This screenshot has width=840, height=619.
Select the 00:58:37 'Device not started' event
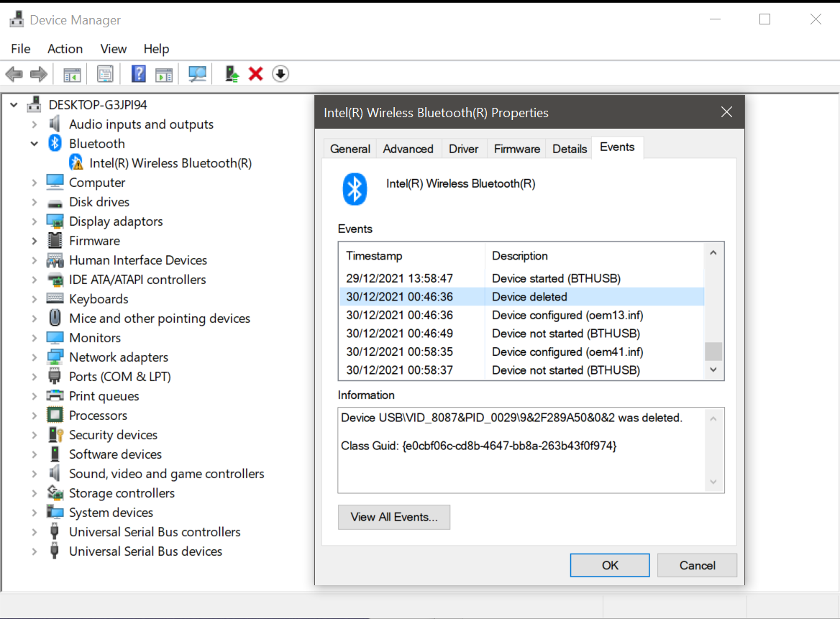(522, 370)
